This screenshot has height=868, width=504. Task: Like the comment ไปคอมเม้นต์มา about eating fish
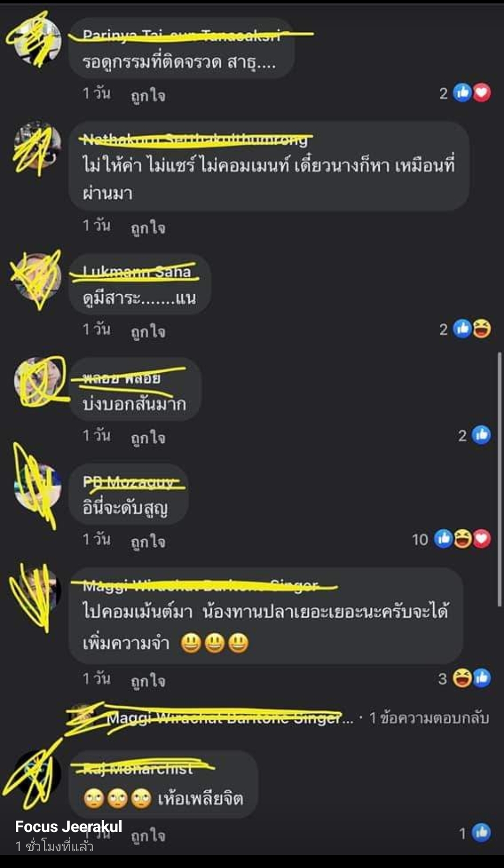point(148,681)
